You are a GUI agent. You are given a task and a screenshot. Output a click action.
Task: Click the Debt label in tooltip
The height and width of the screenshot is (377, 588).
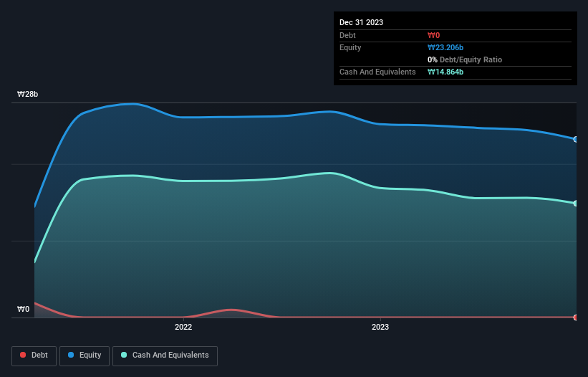click(x=347, y=35)
